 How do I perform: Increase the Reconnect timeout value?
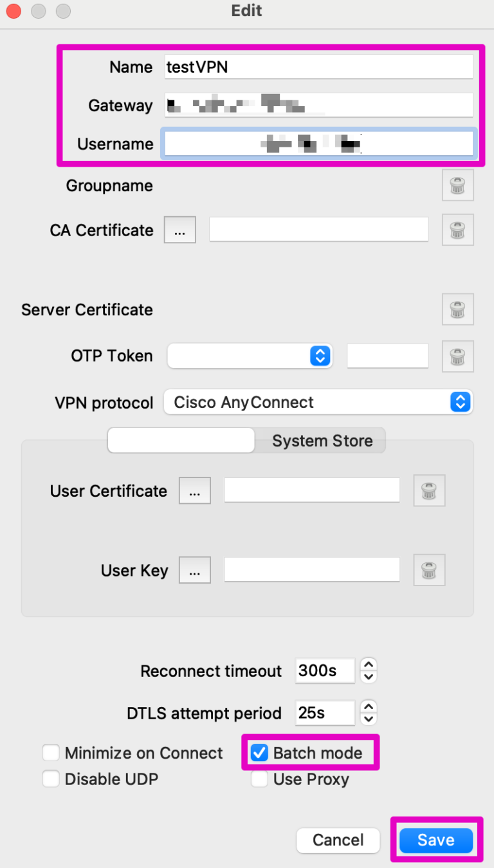click(x=368, y=665)
